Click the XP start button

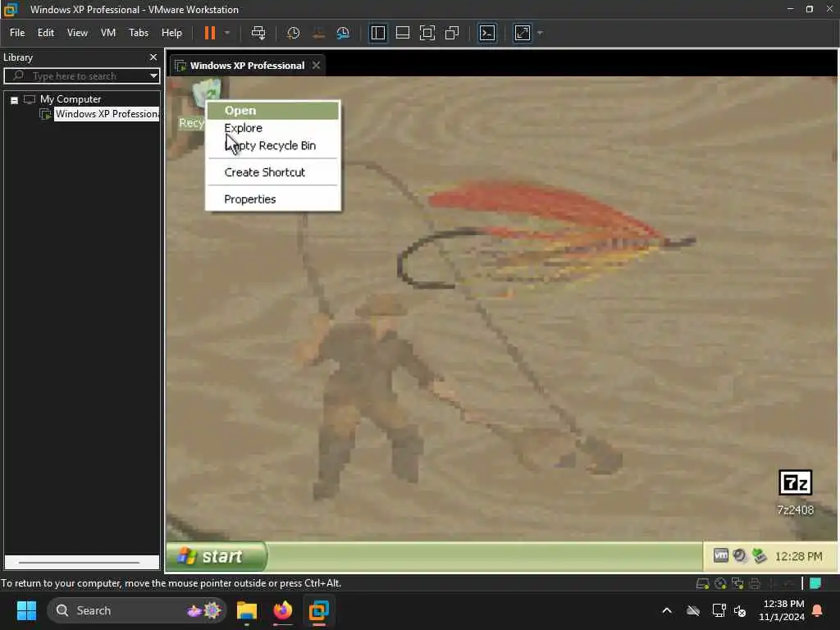217,557
